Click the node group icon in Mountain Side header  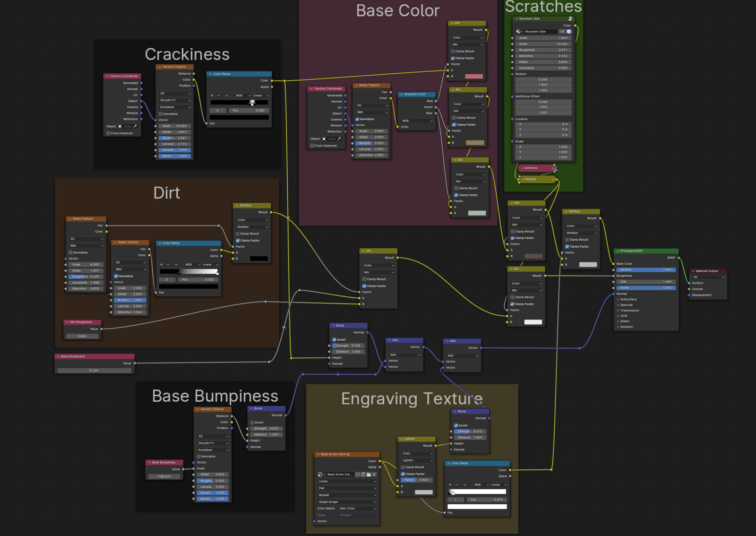pyautogui.click(x=570, y=19)
